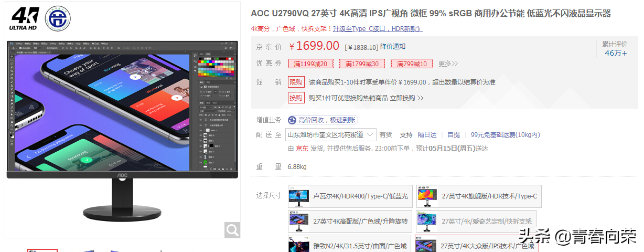Click the ¥1699.00 JD price
Image resolution: width=644 pixels, height=252 pixels.
click(x=314, y=46)
